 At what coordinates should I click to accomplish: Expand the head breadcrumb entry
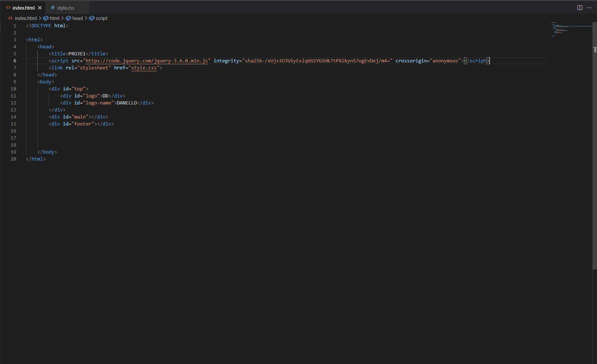78,18
